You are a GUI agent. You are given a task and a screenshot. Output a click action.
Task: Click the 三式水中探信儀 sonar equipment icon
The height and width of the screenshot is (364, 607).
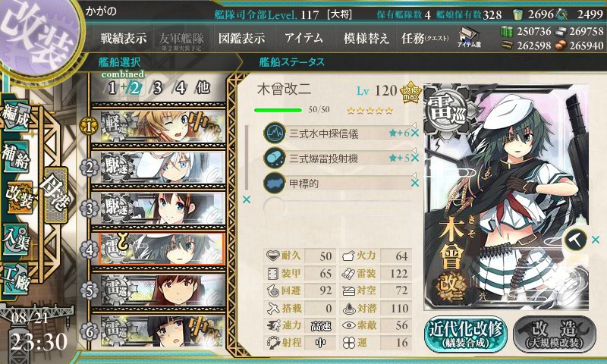(x=275, y=133)
